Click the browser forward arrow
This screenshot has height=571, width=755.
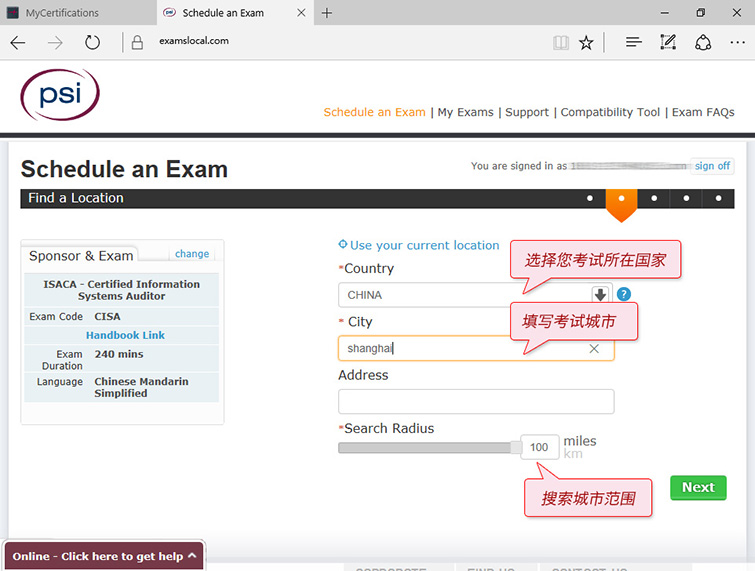(x=55, y=43)
